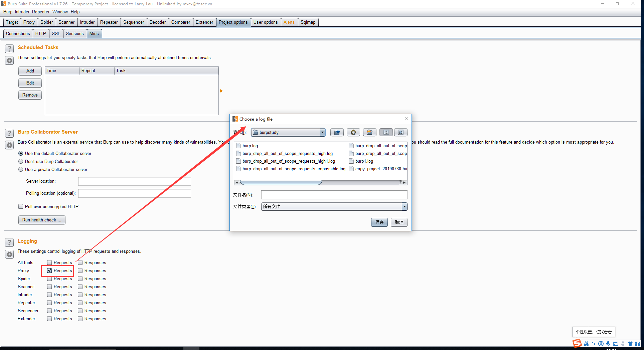Switch to the Sqlmap tab
The image size is (644, 350).
(308, 22)
